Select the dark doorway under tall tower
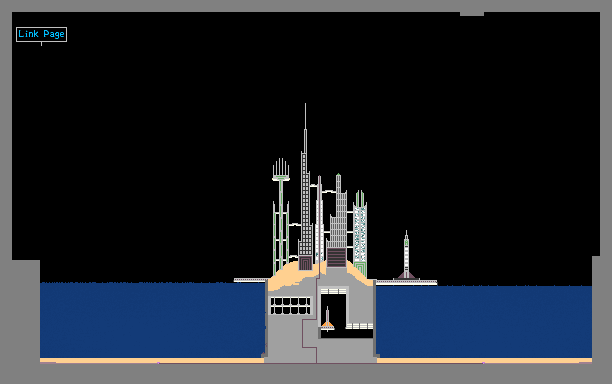 306,263
